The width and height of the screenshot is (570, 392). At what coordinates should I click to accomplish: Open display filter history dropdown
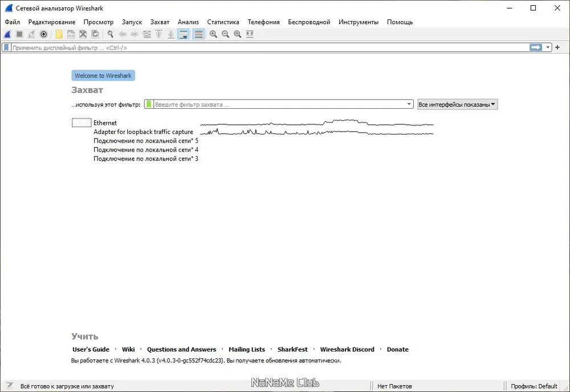548,48
